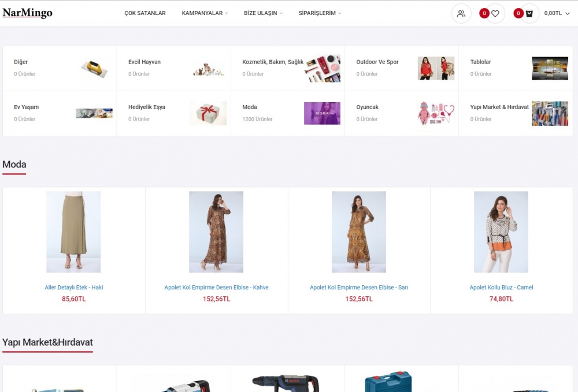This screenshot has width=578, height=392.
Task: Open Apolet Kollu Bluz - Camel product
Action: 501,288
